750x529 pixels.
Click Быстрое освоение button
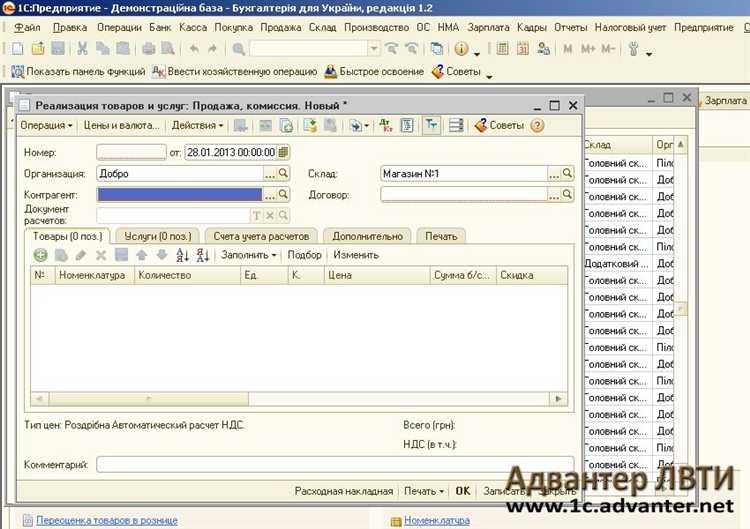pyautogui.click(x=374, y=72)
